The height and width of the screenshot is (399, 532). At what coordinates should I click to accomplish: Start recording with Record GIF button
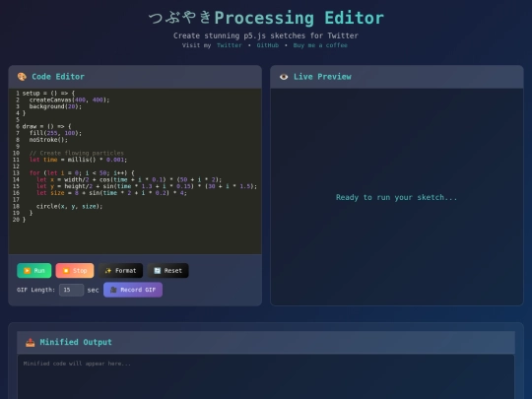(x=133, y=290)
